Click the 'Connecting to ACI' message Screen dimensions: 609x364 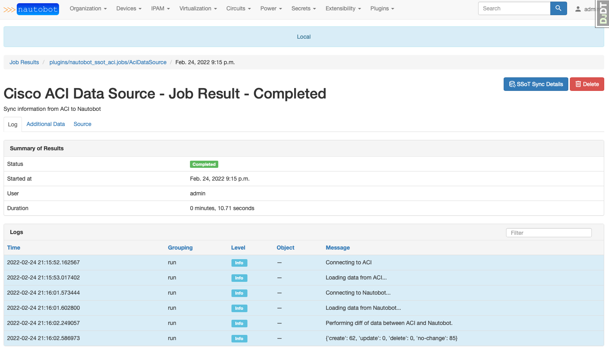click(x=349, y=262)
